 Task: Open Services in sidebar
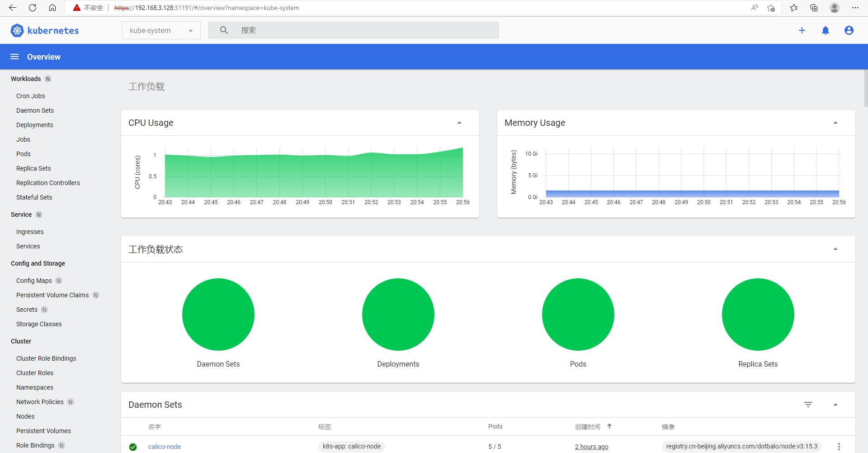click(28, 246)
